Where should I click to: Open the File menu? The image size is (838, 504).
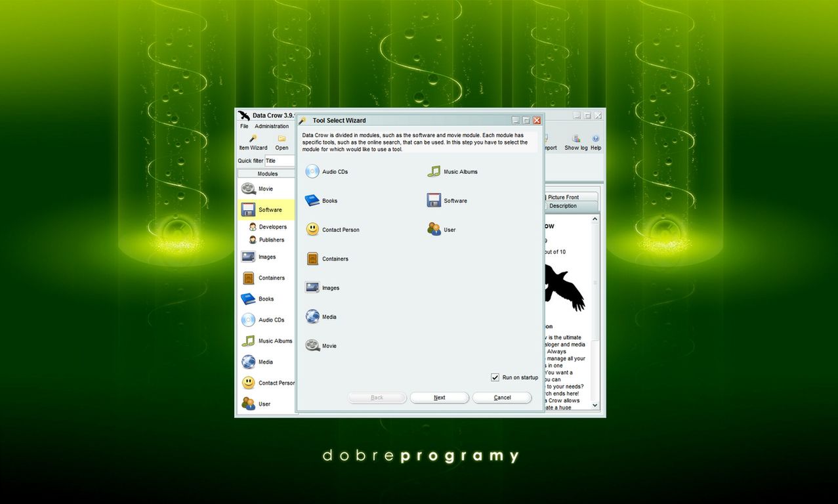(x=244, y=126)
